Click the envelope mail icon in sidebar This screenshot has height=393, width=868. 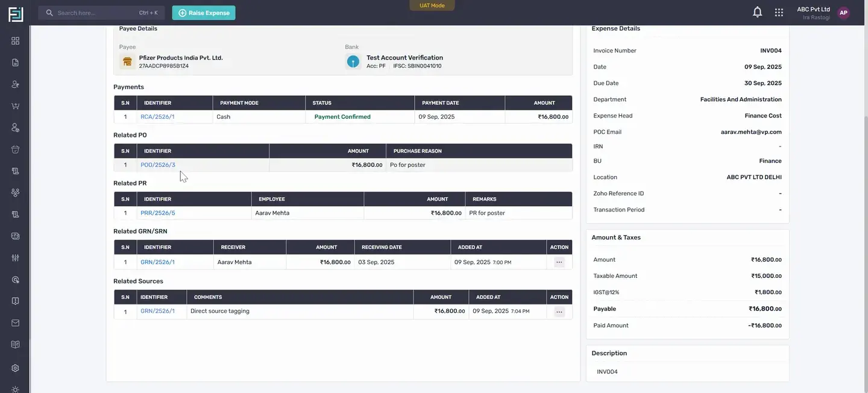click(x=15, y=323)
